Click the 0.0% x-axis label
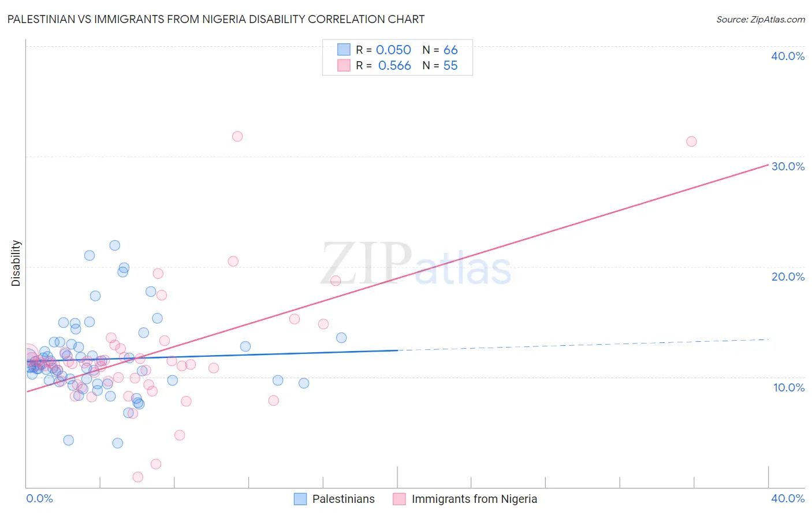This screenshot has height=515, width=812. [x=40, y=498]
